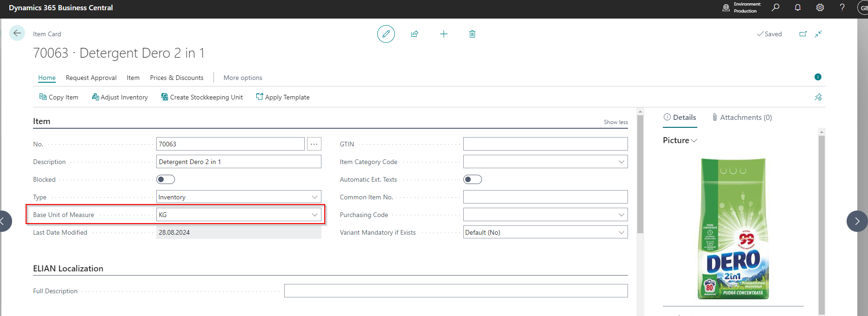Image resolution: width=868 pixels, height=316 pixels.
Task: Open Item Category Code dropdown
Action: point(621,162)
